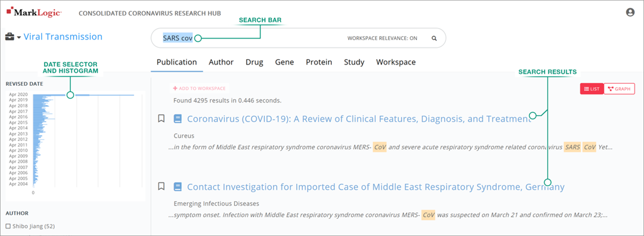
Task: Click the magnifying glass search icon
Action: tap(434, 38)
